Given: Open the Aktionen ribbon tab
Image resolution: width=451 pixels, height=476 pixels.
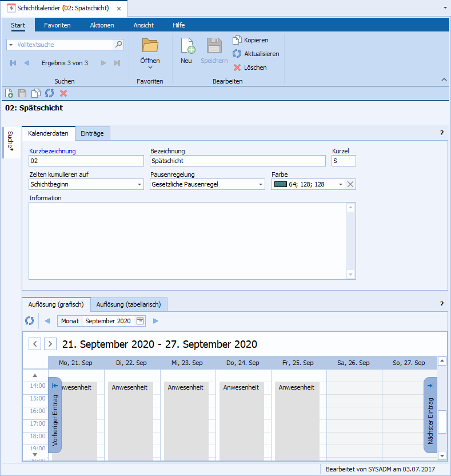Looking at the screenshot, I should pyautogui.click(x=102, y=25).
